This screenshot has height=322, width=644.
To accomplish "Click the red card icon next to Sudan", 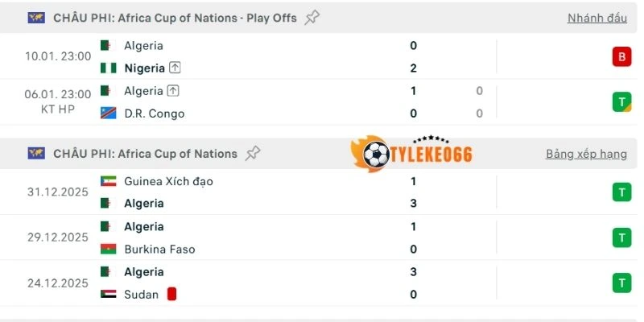I will pos(171,294).
